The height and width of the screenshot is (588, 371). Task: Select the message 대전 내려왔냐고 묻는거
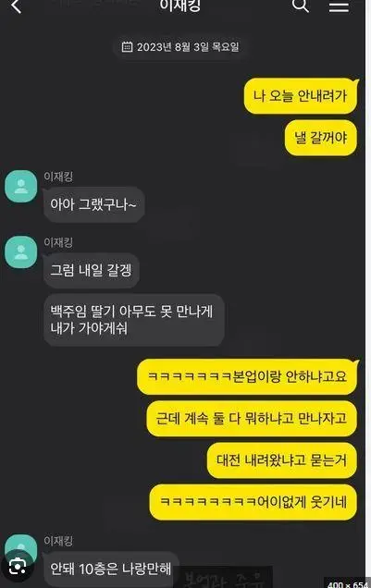[282, 460]
